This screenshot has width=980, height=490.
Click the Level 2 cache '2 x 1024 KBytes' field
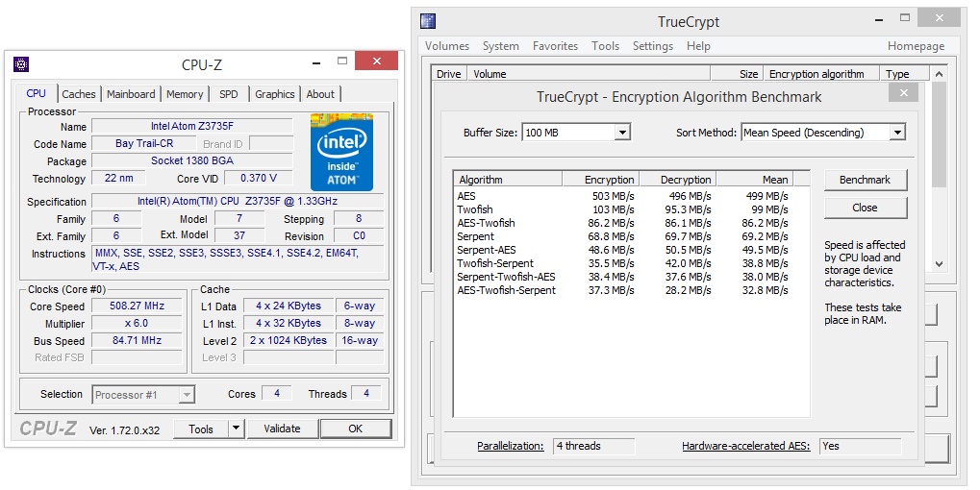pos(289,341)
